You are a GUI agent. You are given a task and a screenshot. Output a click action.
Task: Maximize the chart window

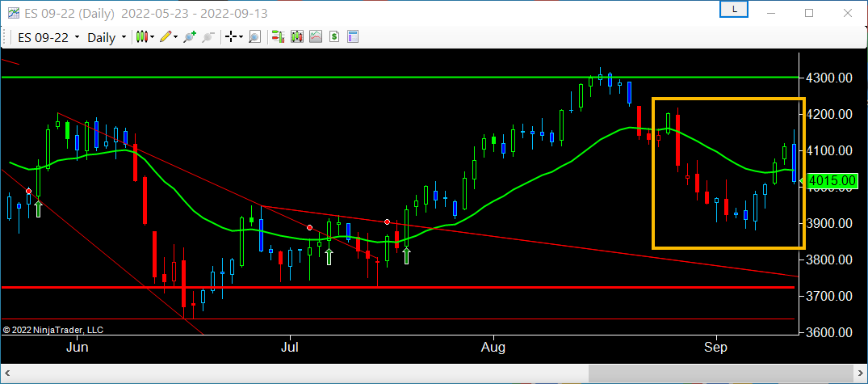[809, 13]
